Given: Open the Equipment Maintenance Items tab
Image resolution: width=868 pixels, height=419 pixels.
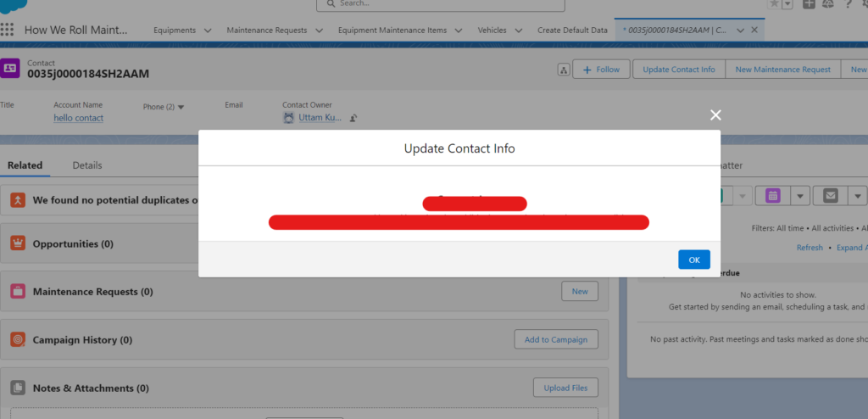Looking at the screenshot, I should pos(392,31).
